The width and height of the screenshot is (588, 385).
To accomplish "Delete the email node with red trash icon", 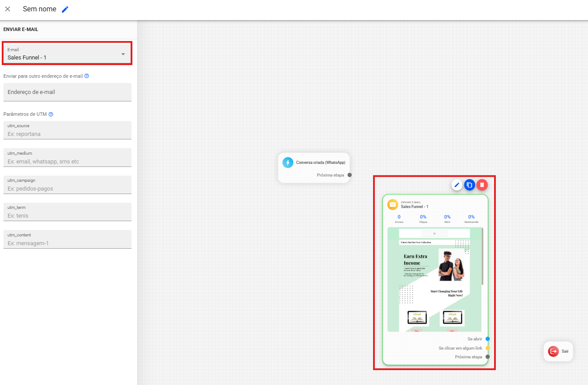I will pyautogui.click(x=482, y=185).
